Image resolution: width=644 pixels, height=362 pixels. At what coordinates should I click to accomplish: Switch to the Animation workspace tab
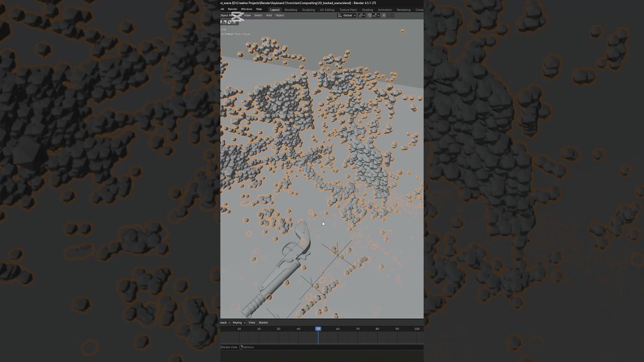point(385,10)
